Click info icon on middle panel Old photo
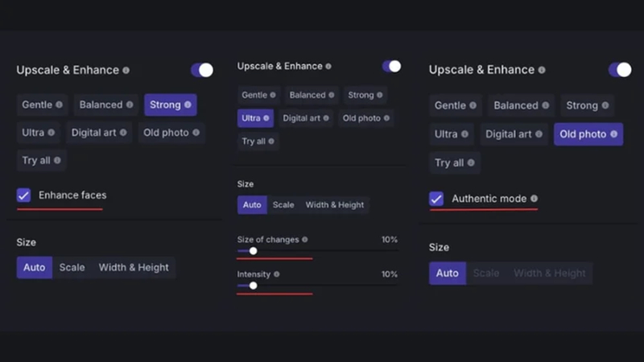This screenshot has height=362, width=644. point(386,118)
